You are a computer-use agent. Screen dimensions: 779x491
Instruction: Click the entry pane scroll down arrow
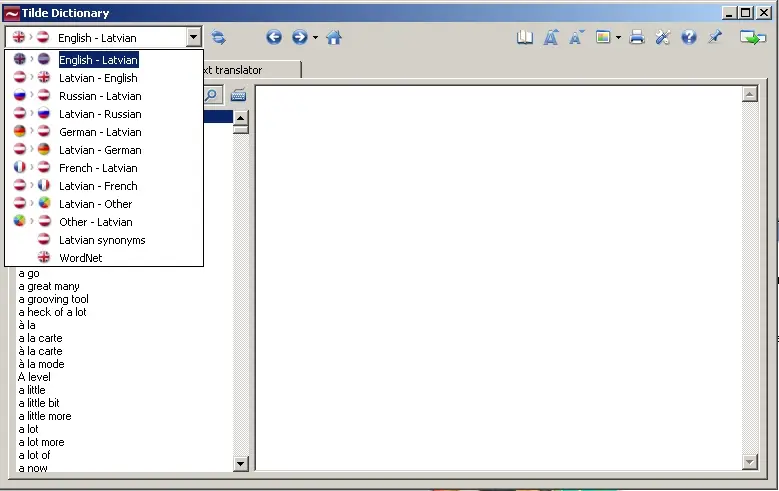[x=749, y=462]
